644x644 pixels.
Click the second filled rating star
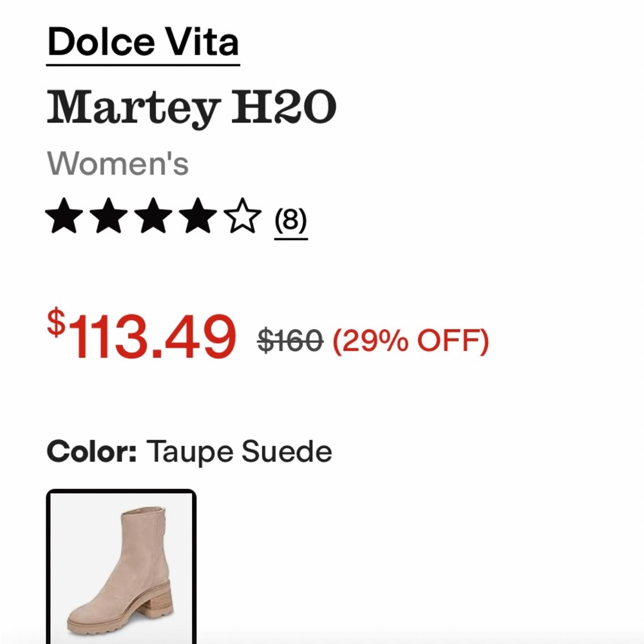coord(107,216)
